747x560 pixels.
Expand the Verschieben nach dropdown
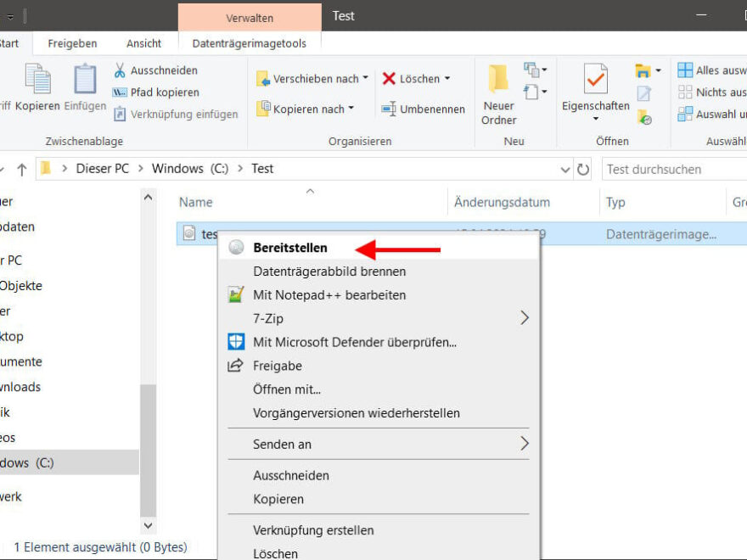(x=366, y=78)
